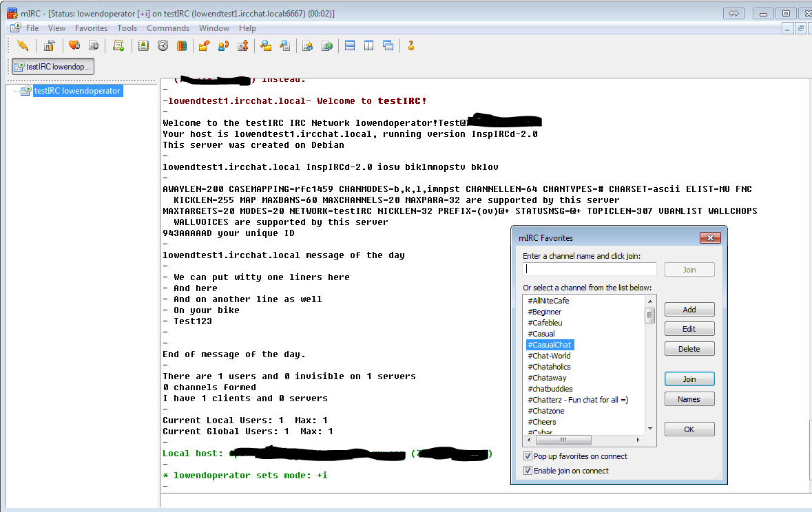This screenshot has width=812, height=512.
Task: Open the Tools menu
Action: [127, 28]
